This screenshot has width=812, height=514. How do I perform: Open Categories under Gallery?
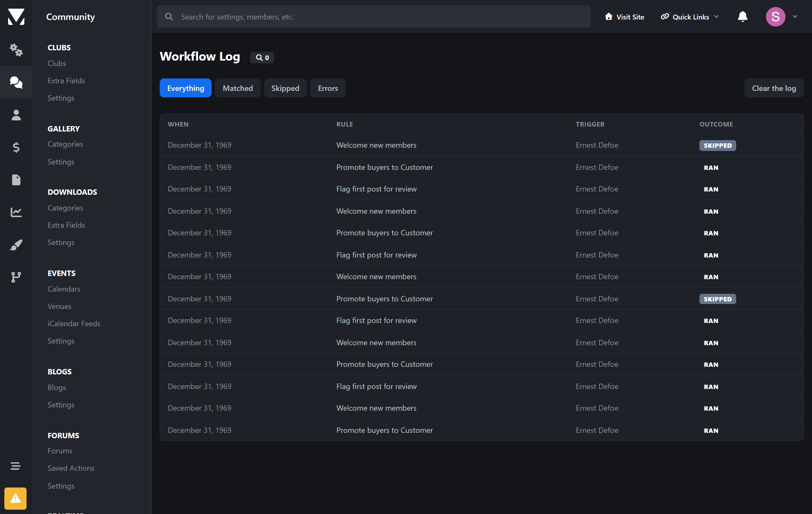65,144
